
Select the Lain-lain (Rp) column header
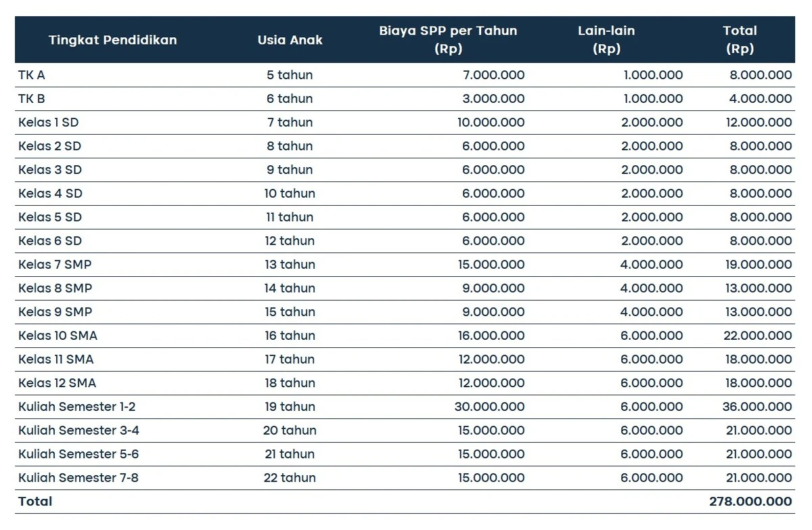606,40
